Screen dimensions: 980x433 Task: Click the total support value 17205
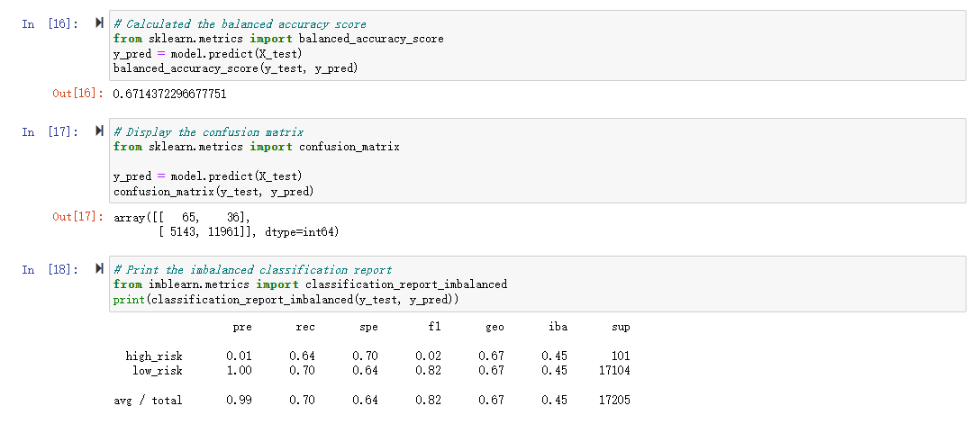point(614,401)
